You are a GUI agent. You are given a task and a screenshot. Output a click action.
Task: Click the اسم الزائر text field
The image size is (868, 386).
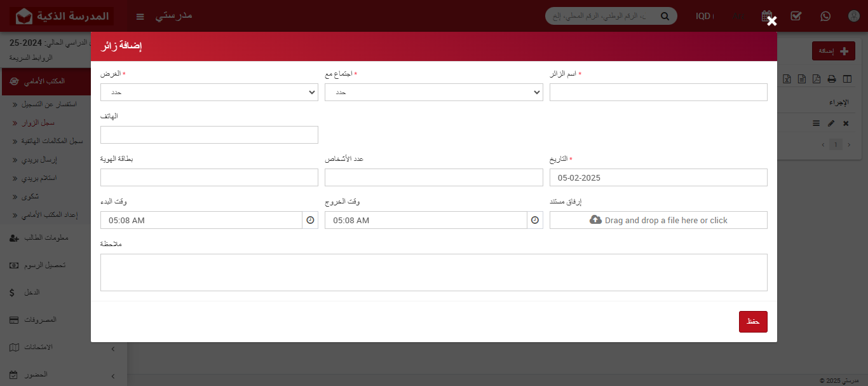(658, 92)
